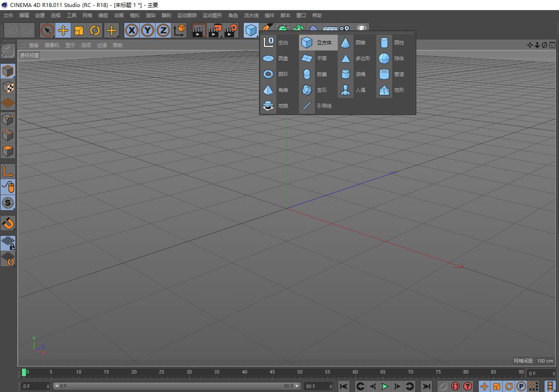This screenshot has height=392, width=559.
Task: Play the animation forward
Action: (x=385, y=386)
